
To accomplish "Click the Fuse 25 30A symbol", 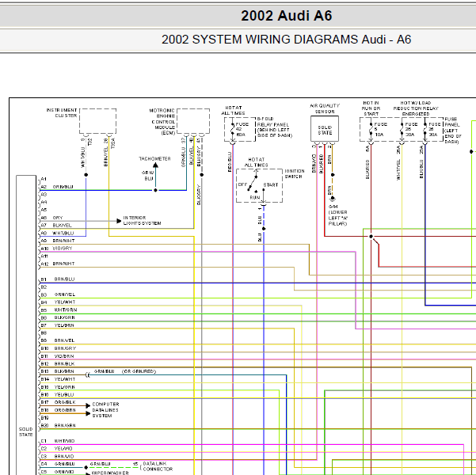I will [402, 129].
